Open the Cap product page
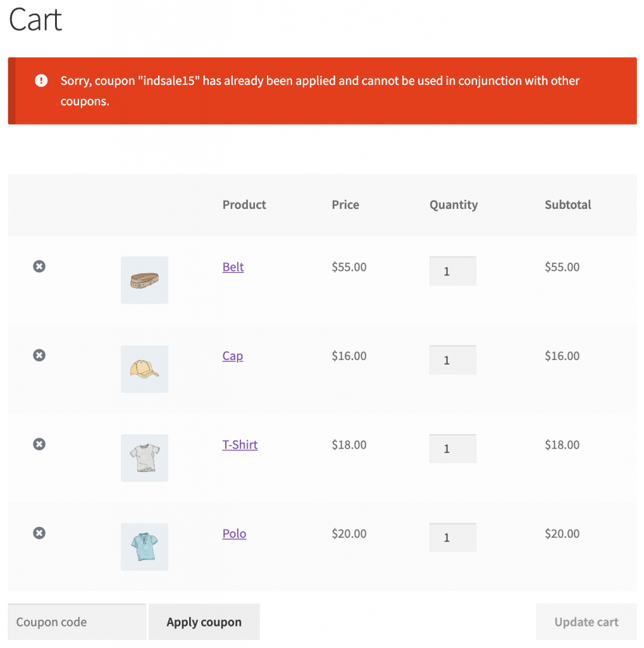The width and height of the screenshot is (644, 648). click(x=232, y=356)
